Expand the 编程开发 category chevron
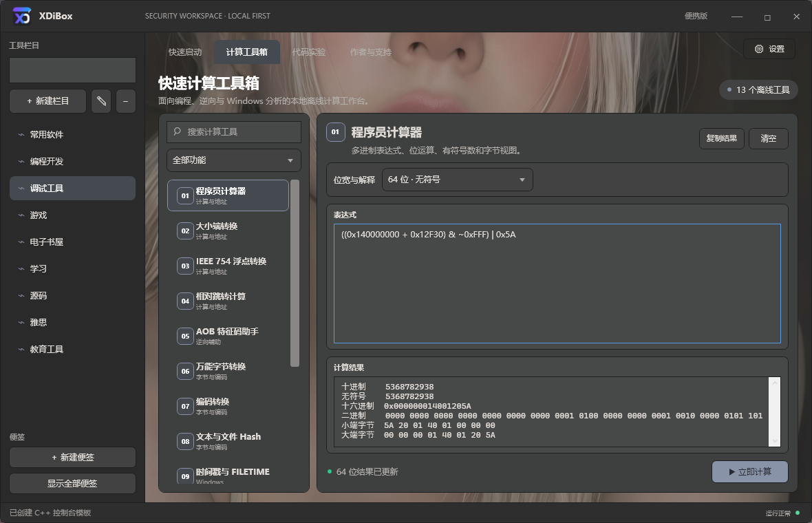 21,162
